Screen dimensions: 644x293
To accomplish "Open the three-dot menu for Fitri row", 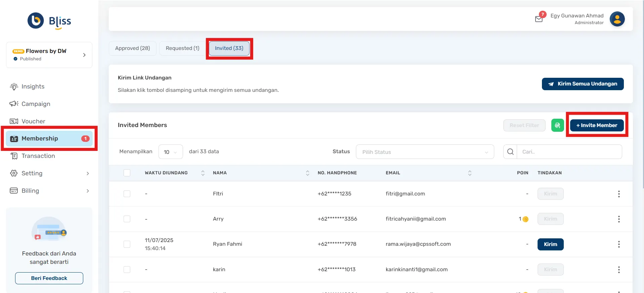I will [618, 194].
